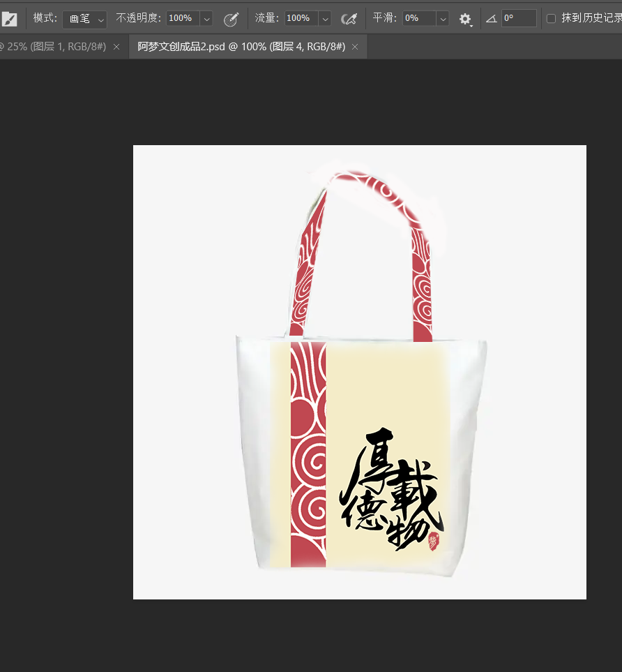Image resolution: width=622 pixels, height=672 pixels.
Task: Click the red seal stamp on bag
Action: point(434,541)
